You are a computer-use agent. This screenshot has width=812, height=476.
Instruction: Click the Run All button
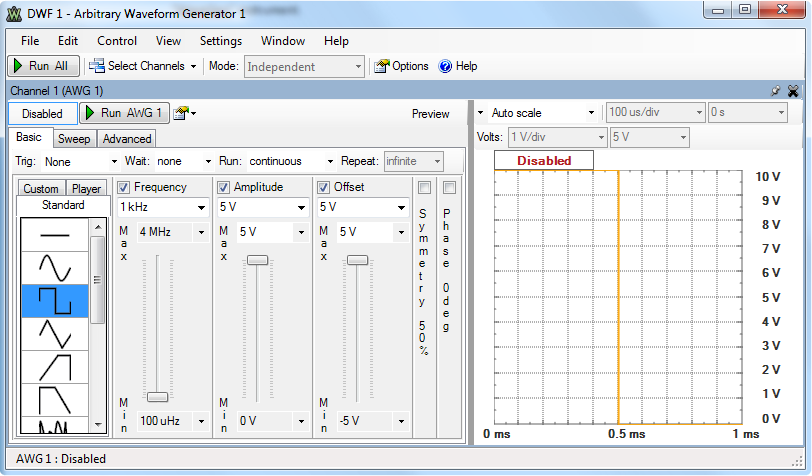(x=44, y=66)
